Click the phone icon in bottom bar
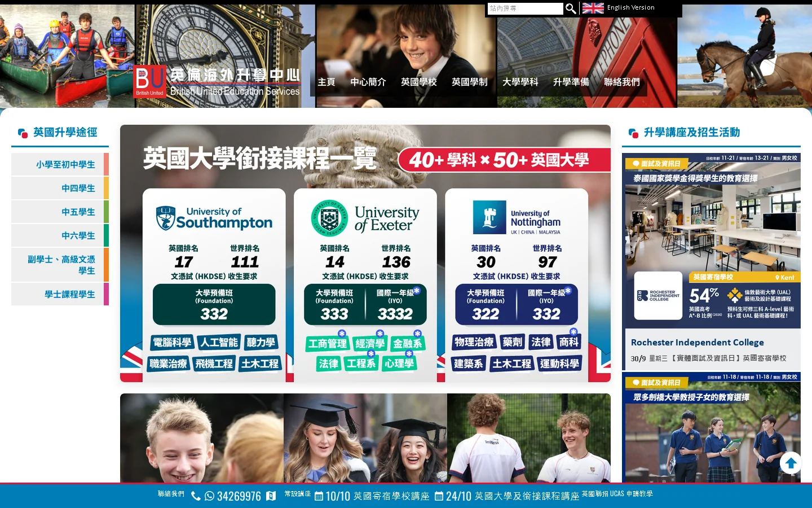812x508 pixels. [196, 496]
